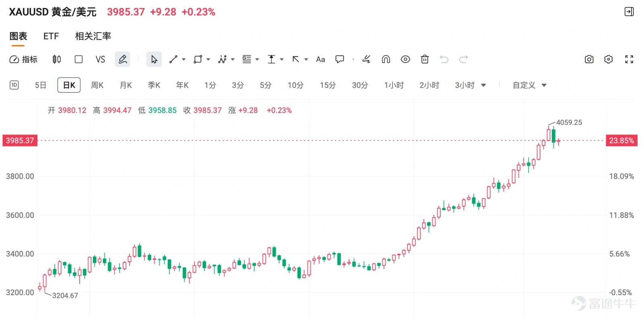Toggle the magnet snap tool
644x318 pixels.
tap(386, 59)
